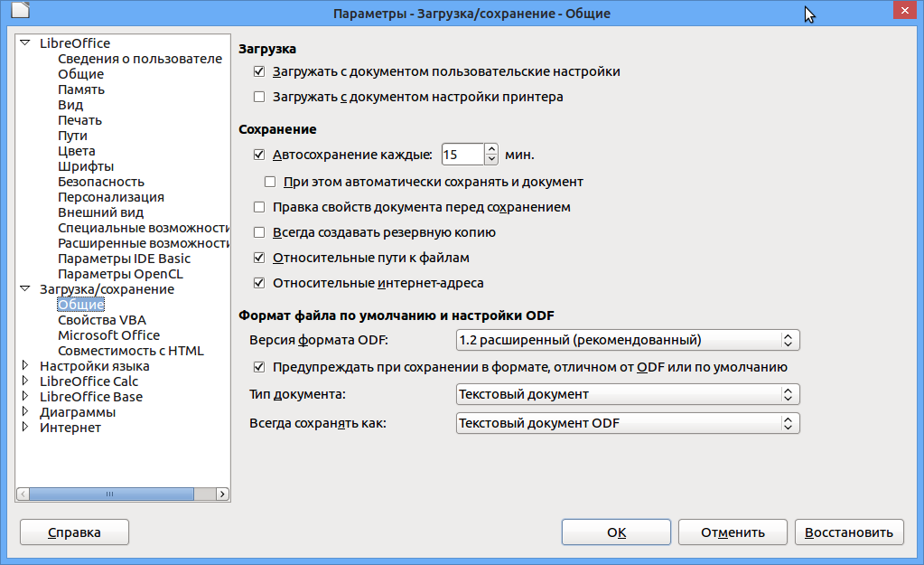Select 'Сведения о пользователе' in tree
Viewport: 924px width, 565px height.
pos(140,59)
